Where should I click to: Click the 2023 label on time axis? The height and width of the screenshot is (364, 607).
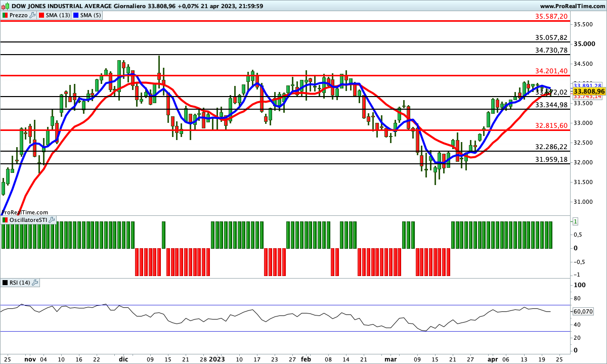point(218,359)
